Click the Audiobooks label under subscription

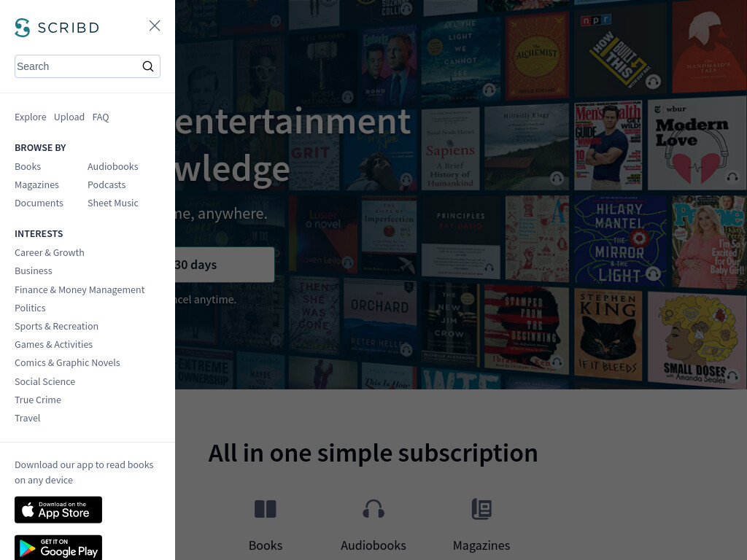[x=373, y=545]
